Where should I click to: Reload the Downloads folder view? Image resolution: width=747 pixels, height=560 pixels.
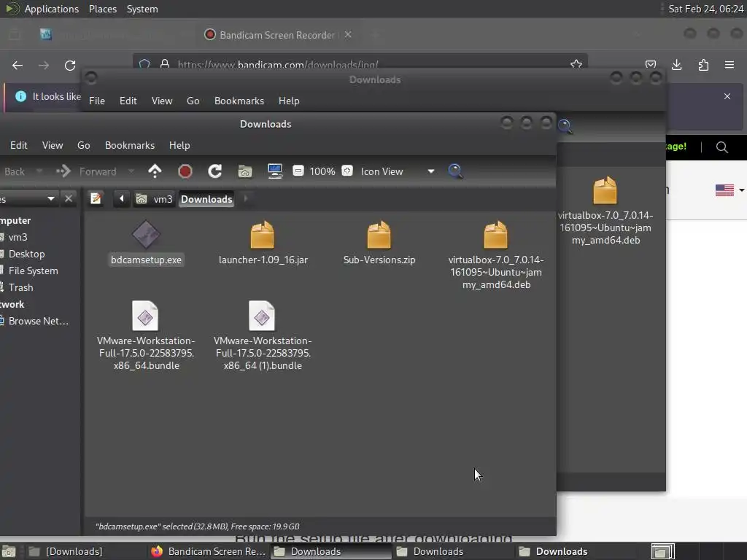215,171
